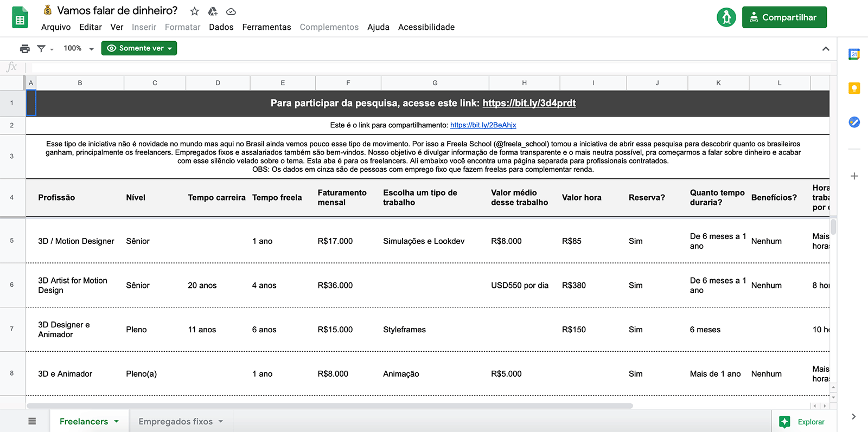Image resolution: width=868 pixels, height=432 pixels.
Task: Click the formula bar input
Action: click(431, 67)
